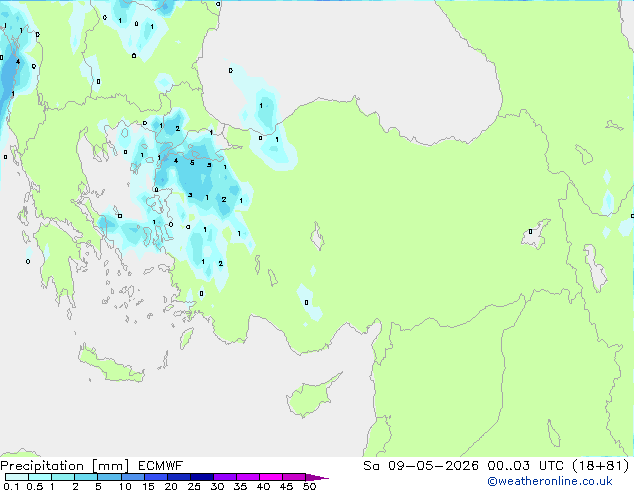Viewport: 634px width, 490px height.
Task: Click the 2 mm legend color swatch
Action: click(x=86, y=477)
